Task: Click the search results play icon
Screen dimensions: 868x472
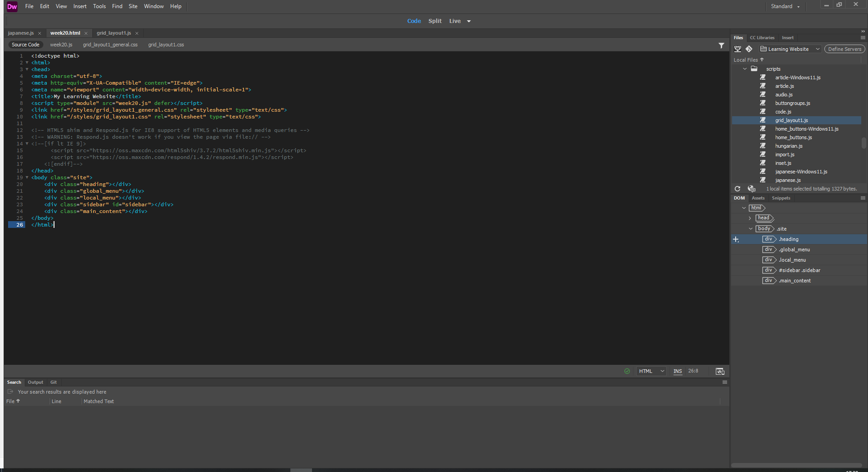Action: [x=10, y=392]
